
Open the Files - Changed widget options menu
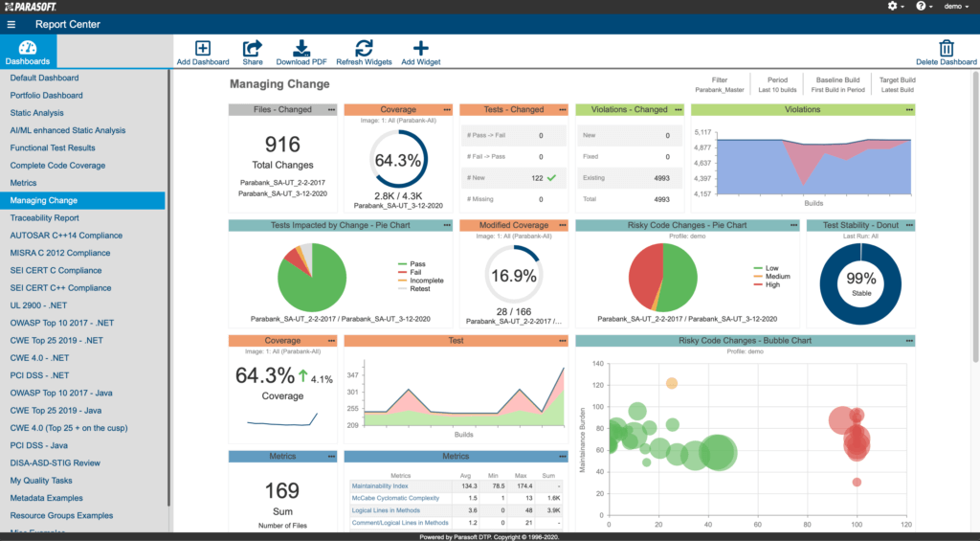point(331,110)
